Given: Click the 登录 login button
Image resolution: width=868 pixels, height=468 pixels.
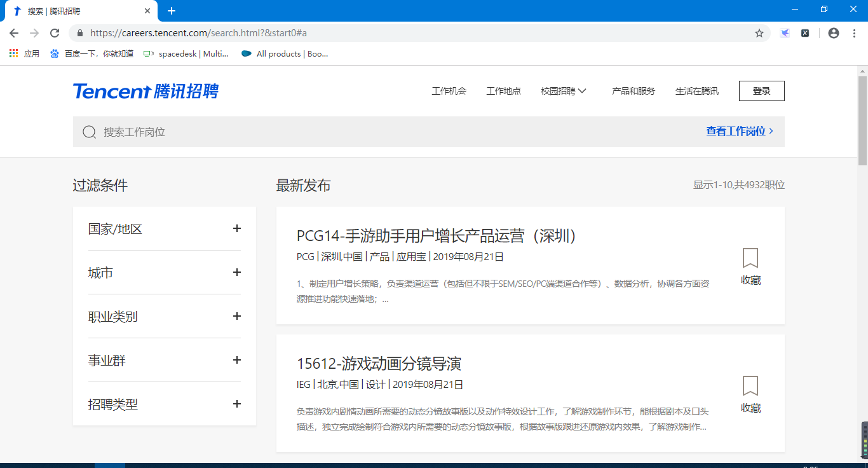Looking at the screenshot, I should coord(762,91).
